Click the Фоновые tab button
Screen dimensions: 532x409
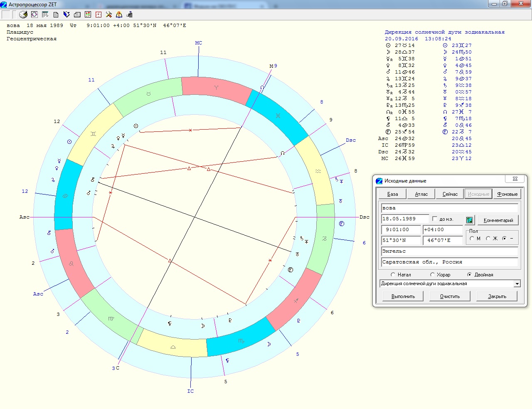(x=507, y=194)
